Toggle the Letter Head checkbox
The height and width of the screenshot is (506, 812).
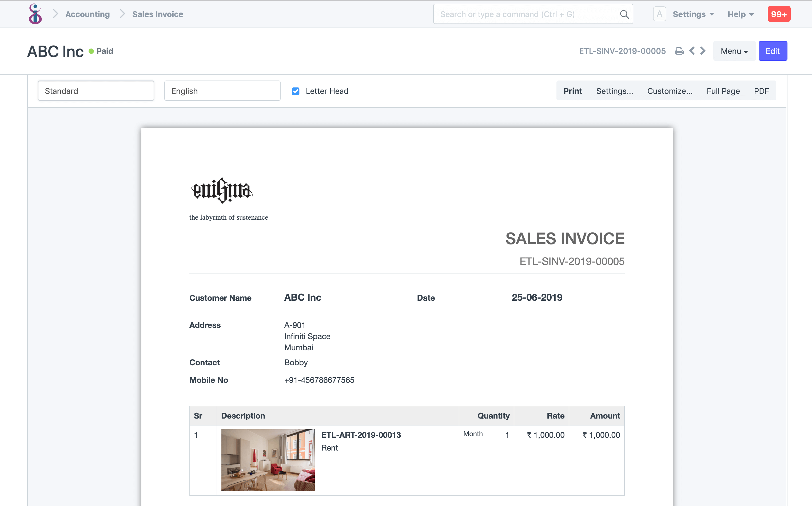click(296, 91)
